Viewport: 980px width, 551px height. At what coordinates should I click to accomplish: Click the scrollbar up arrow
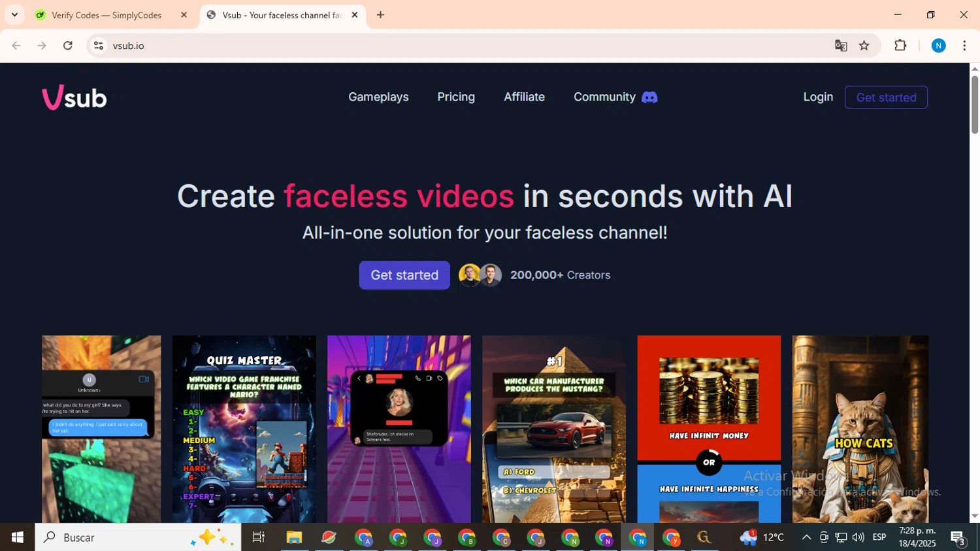(x=975, y=68)
